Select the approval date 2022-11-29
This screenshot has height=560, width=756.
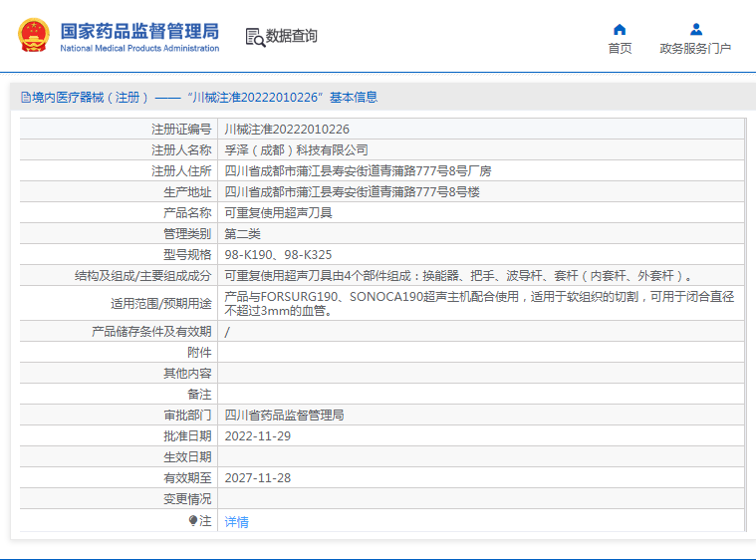coord(258,436)
